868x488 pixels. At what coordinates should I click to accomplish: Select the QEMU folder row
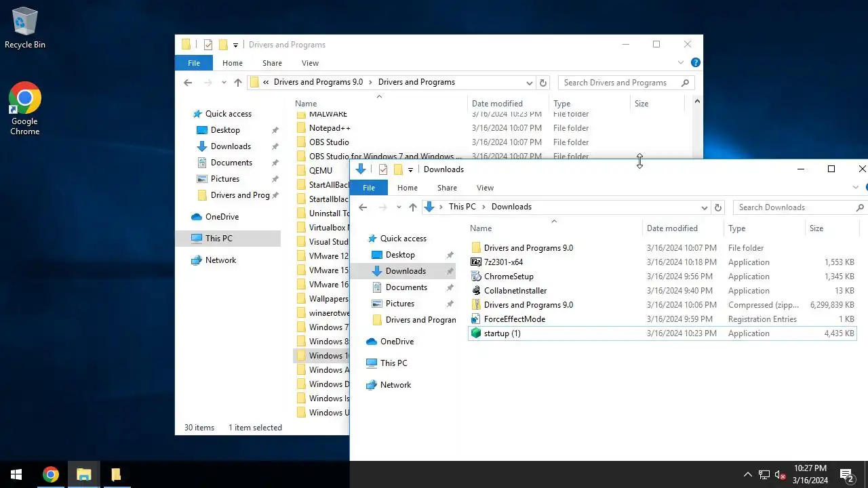tap(321, 171)
